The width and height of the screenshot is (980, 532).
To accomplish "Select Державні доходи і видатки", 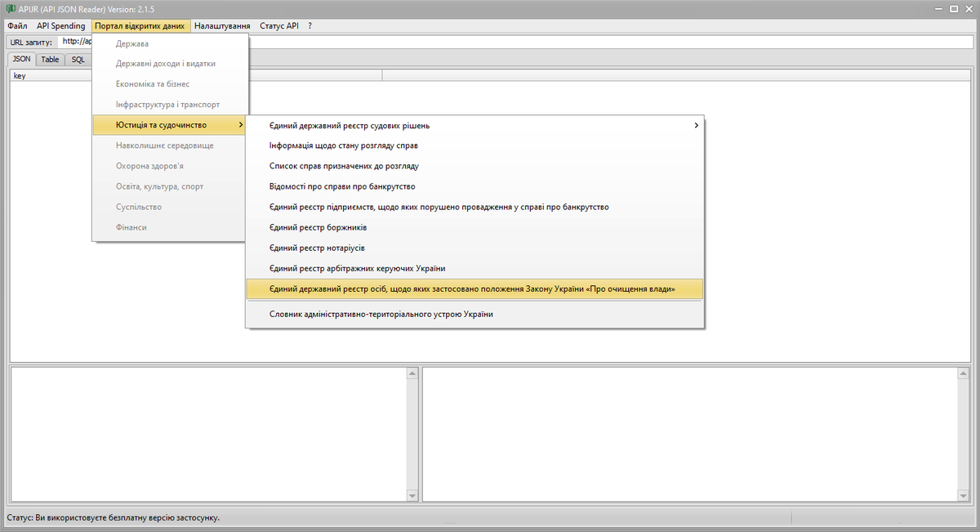I will [170, 64].
